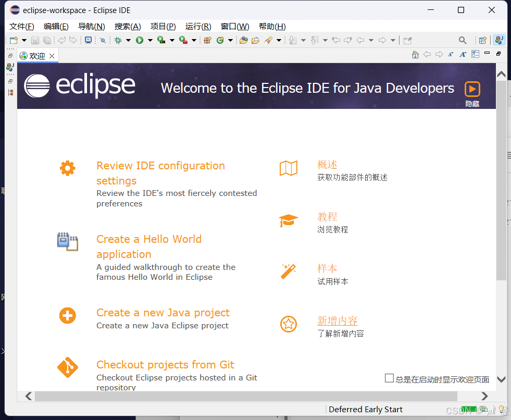Viewport: 511px width, 420px height.
Task: Click the horizontal scrollbar right arrow
Action: pos(484,396)
